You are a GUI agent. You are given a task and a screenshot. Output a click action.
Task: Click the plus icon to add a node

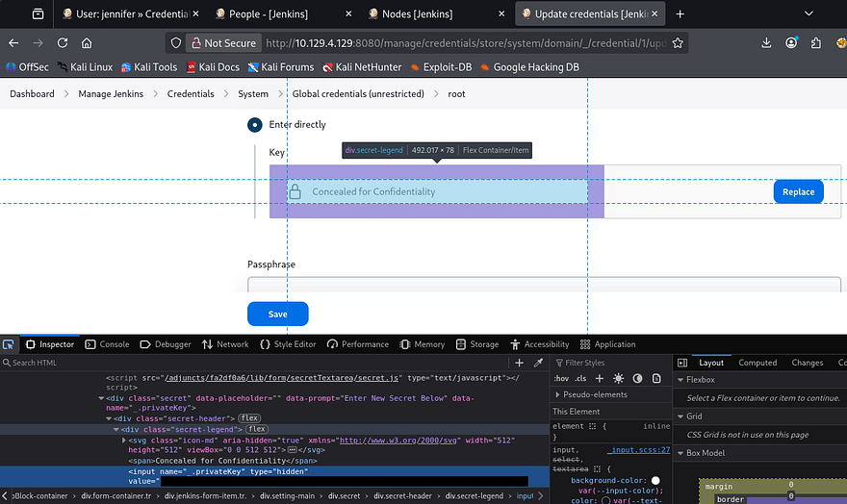click(x=520, y=363)
